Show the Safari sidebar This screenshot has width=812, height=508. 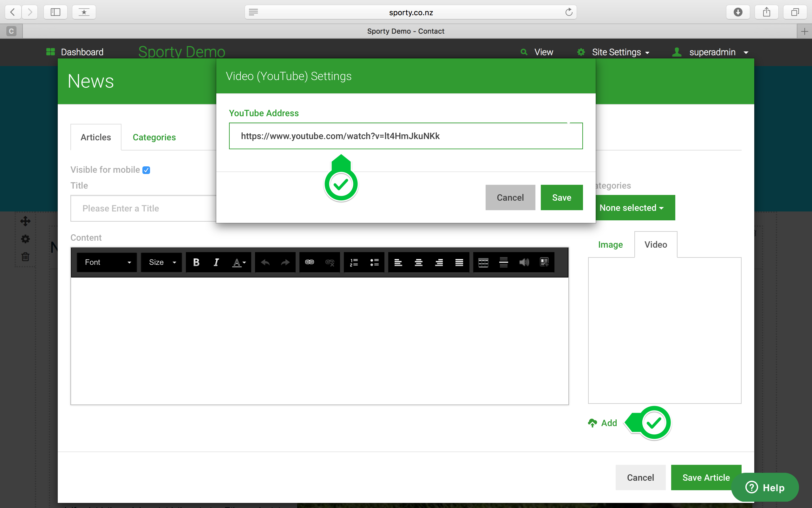point(56,12)
